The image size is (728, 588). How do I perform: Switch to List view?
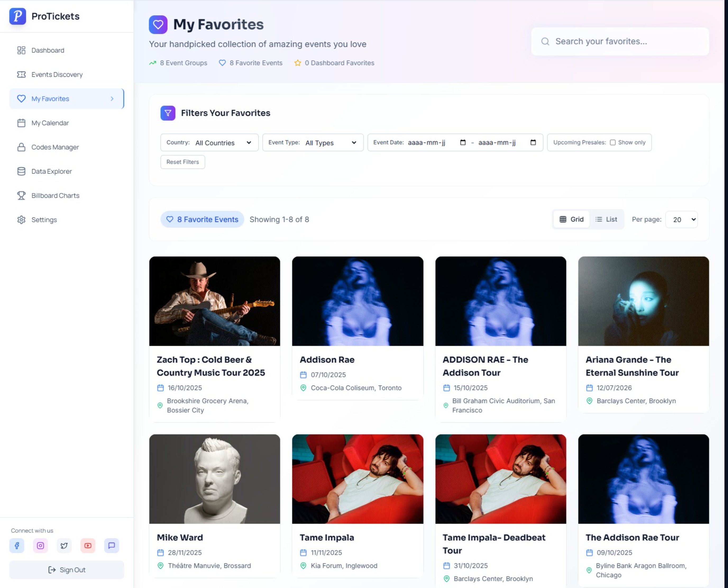click(x=606, y=219)
